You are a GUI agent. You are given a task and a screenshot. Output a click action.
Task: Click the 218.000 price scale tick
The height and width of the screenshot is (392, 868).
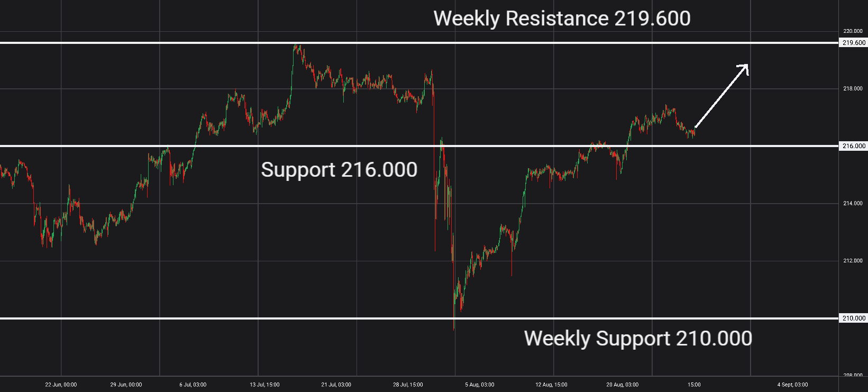point(853,89)
